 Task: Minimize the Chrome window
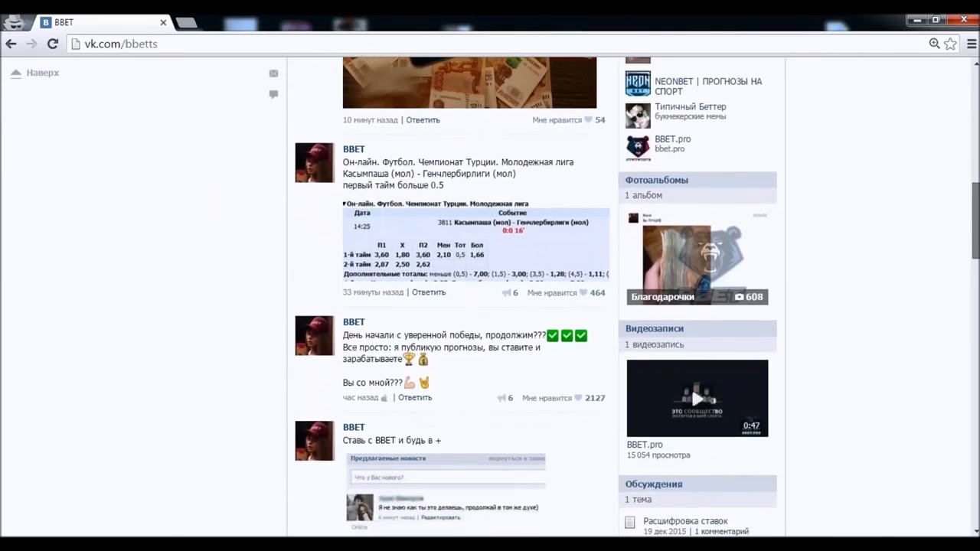(916, 19)
